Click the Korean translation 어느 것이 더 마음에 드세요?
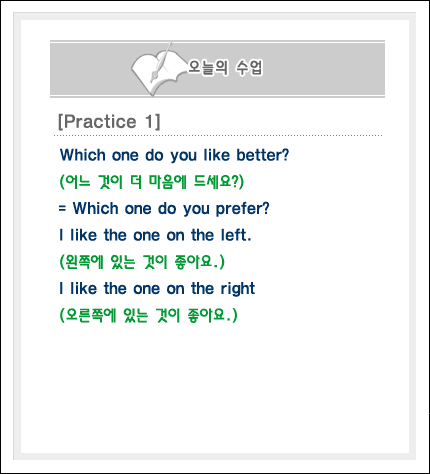430x474 pixels. [152, 182]
